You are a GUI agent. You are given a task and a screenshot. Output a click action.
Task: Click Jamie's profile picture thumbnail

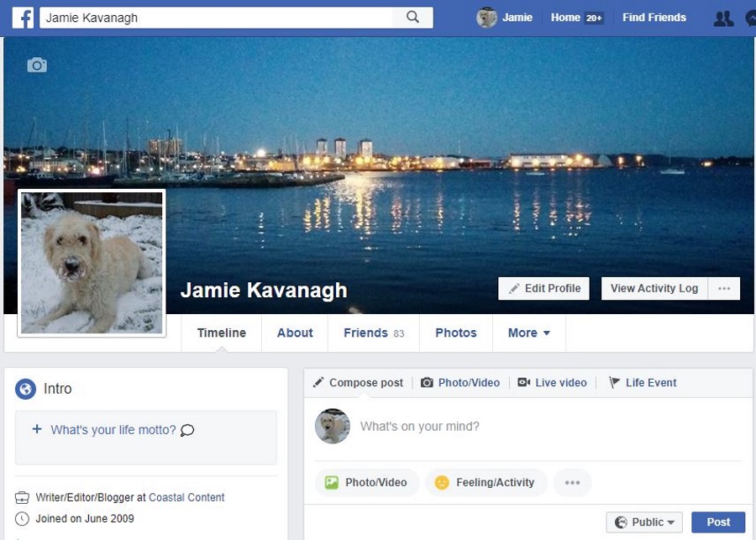point(91,260)
